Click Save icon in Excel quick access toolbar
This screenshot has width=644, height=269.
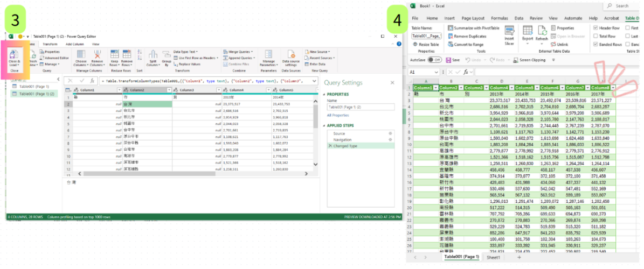(453, 60)
